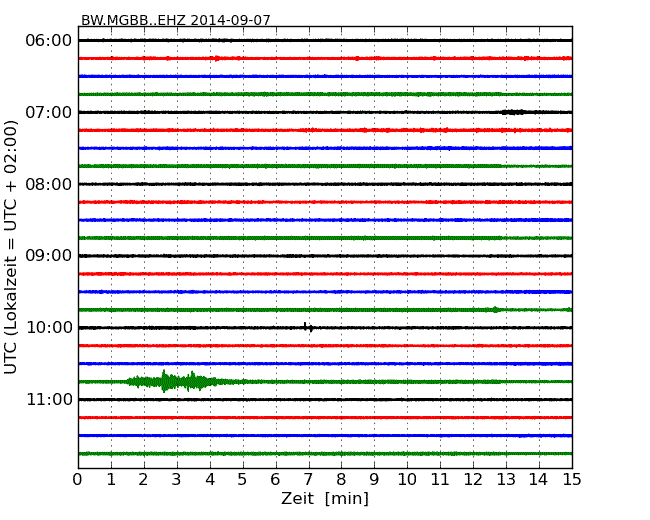Click the 07:00 time label
This screenshot has width=650, height=520.
point(49,112)
